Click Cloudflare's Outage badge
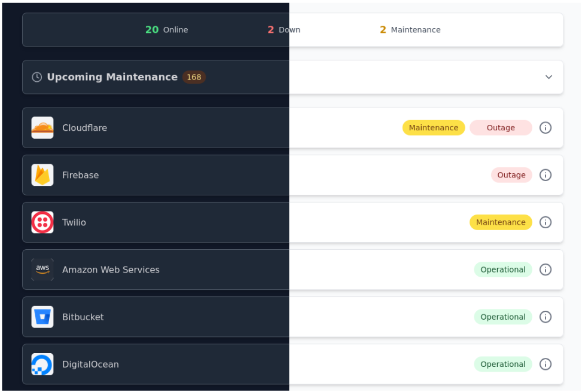Image resolution: width=582 pixels, height=392 pixels. point(501,127)
